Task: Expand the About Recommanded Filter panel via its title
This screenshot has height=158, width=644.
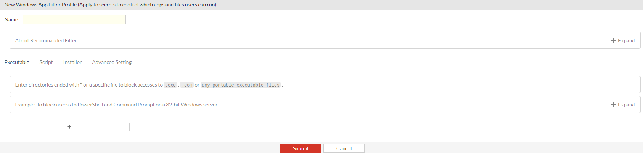Action: [46, 40]
